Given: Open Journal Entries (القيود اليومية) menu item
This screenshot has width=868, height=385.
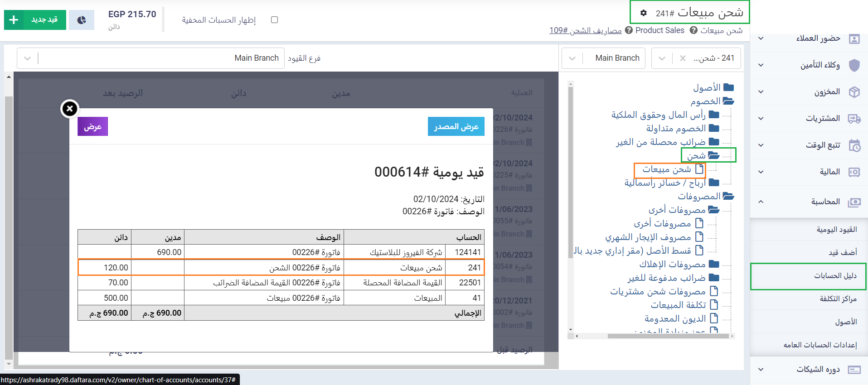Looking at the screenshot, I should (836, 230).
